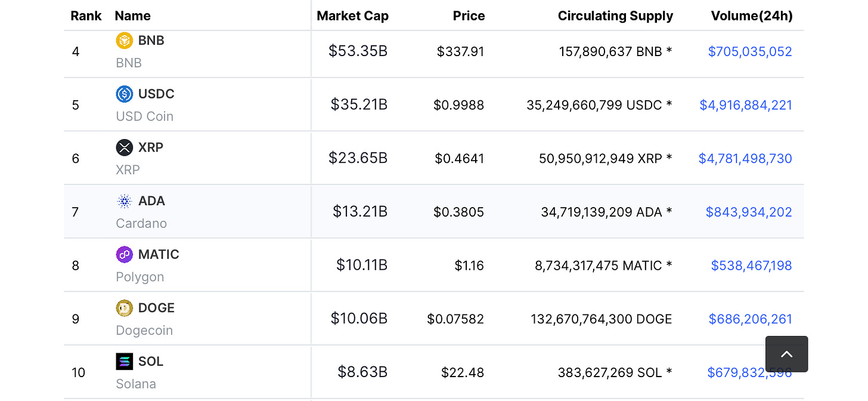This screenshot has height=401, width=868.
Task: Click the Solana logo icon
Action: pos(124,361)
